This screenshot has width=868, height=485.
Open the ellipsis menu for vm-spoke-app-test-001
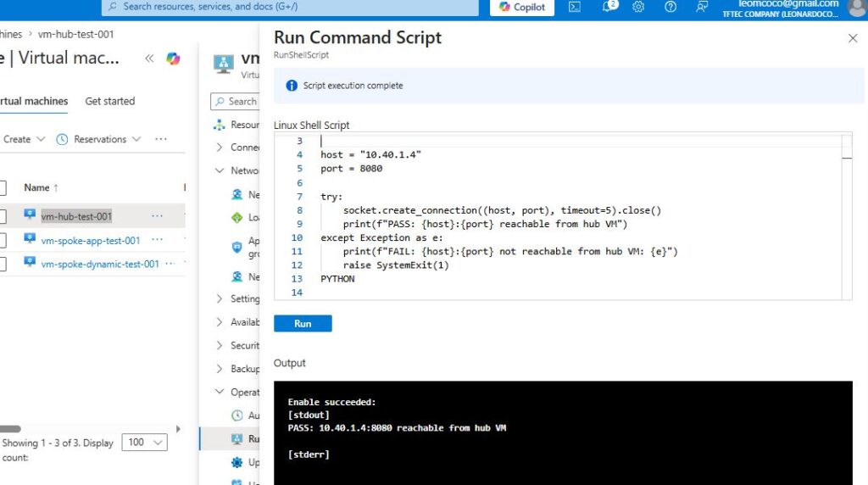[x=157, y=240]
